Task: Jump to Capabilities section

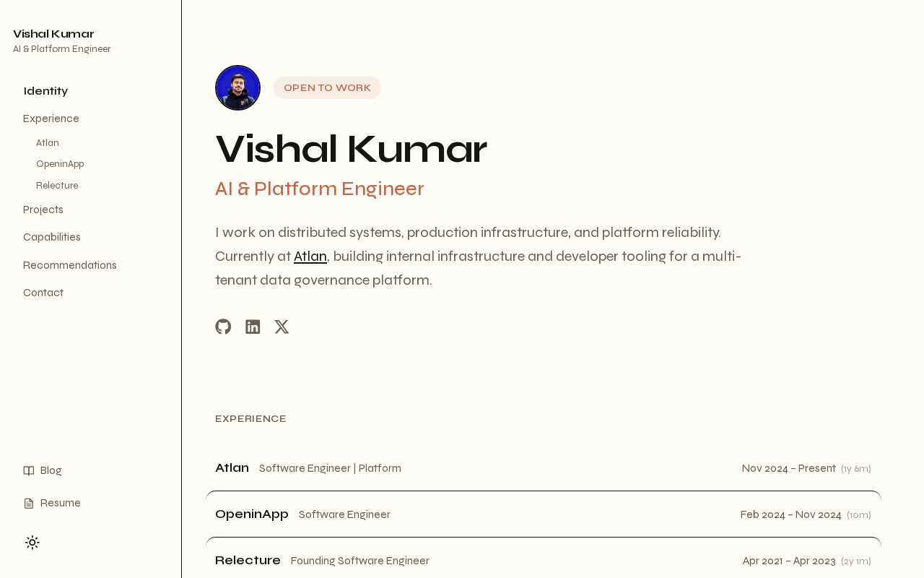Action: 52,237
